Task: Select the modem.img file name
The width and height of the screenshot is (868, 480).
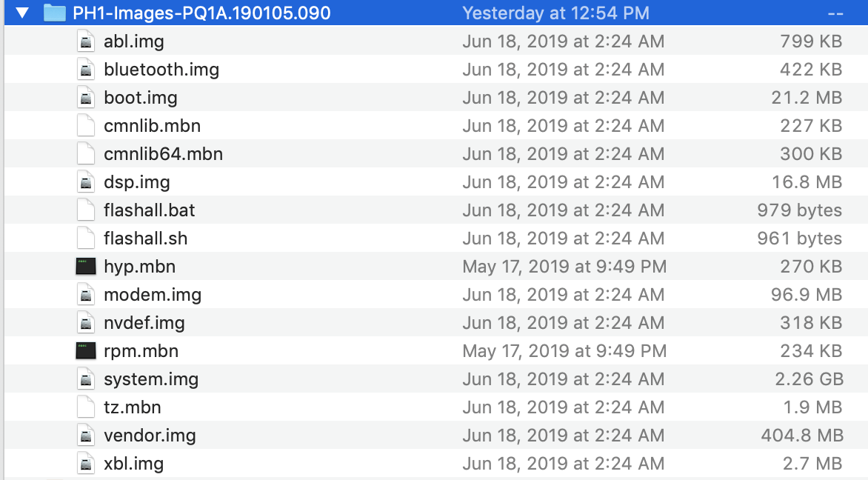Action: click(x=153, y=295)
